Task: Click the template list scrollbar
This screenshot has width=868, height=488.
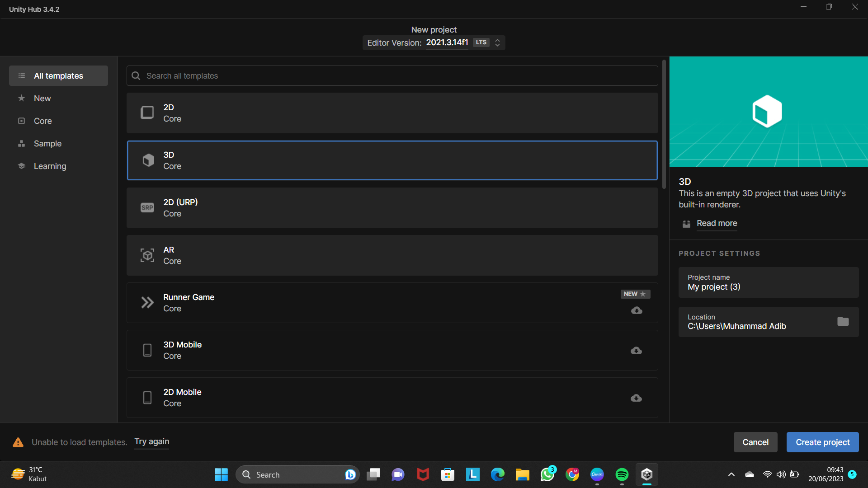Action: pos(664,124)
